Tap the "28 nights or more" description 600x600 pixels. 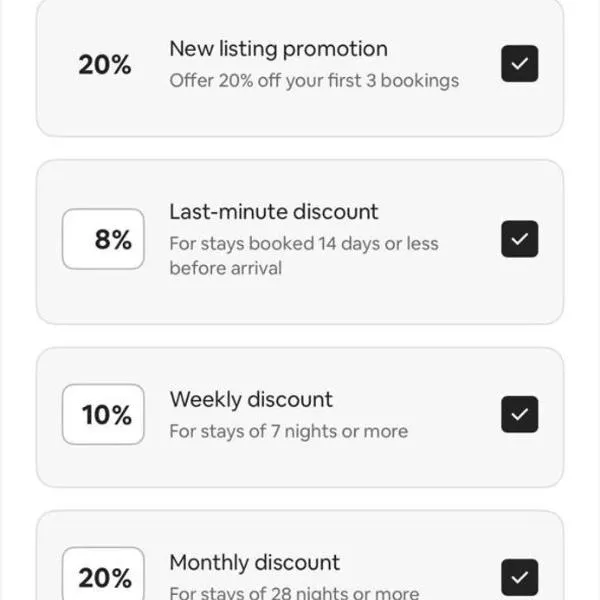[x=294, y=593]
